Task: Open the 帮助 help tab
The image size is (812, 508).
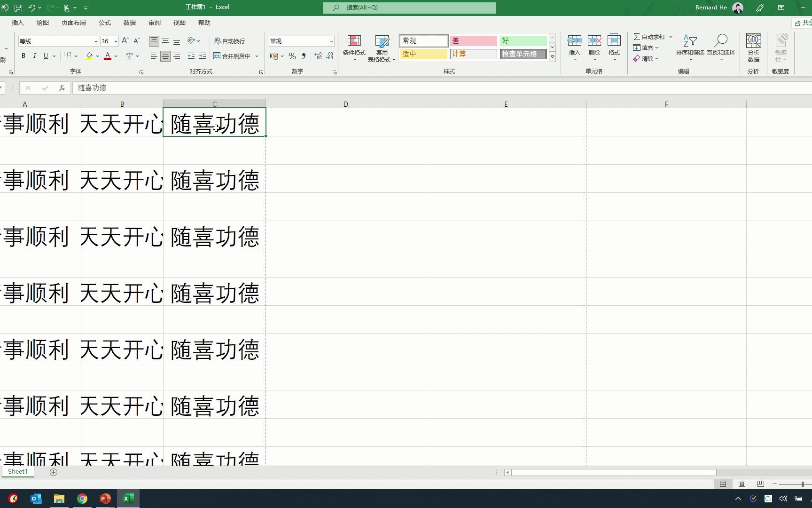Action: pos(204,23)
